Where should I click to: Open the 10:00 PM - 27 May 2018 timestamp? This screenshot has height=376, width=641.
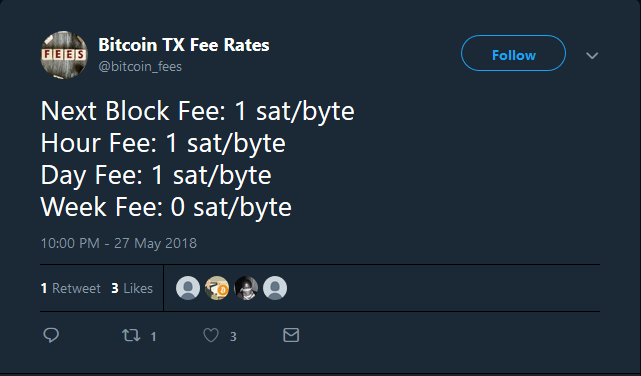(x=119, y=243)
